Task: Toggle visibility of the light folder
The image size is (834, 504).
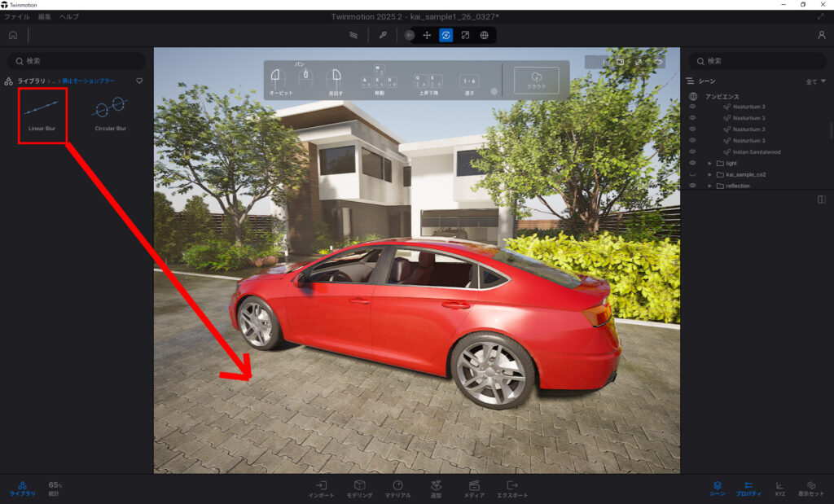Action: tap(692, 163)
